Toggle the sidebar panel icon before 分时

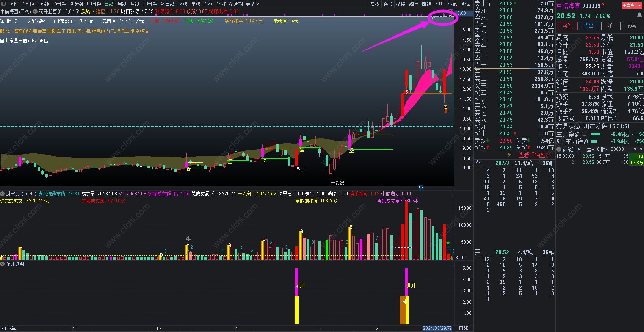(x=3, y=3)
